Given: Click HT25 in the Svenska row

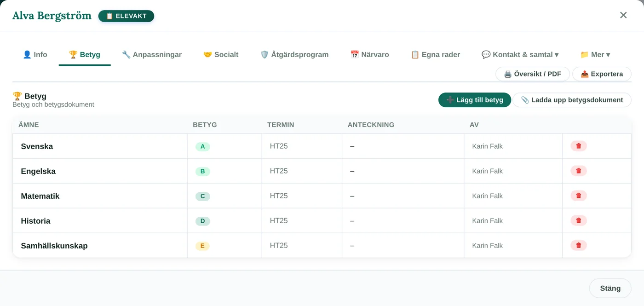Looking at the screenshot, I should pyautogui.click(x=279, y=146).
